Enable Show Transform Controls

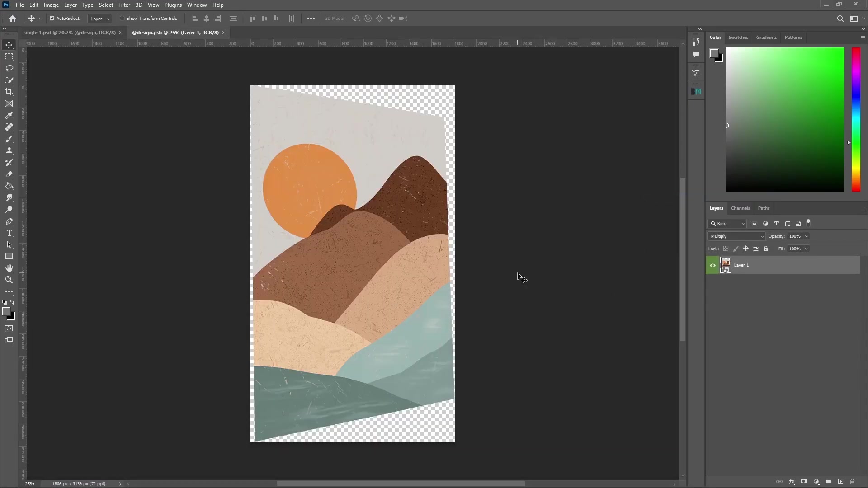pos(123,19)
